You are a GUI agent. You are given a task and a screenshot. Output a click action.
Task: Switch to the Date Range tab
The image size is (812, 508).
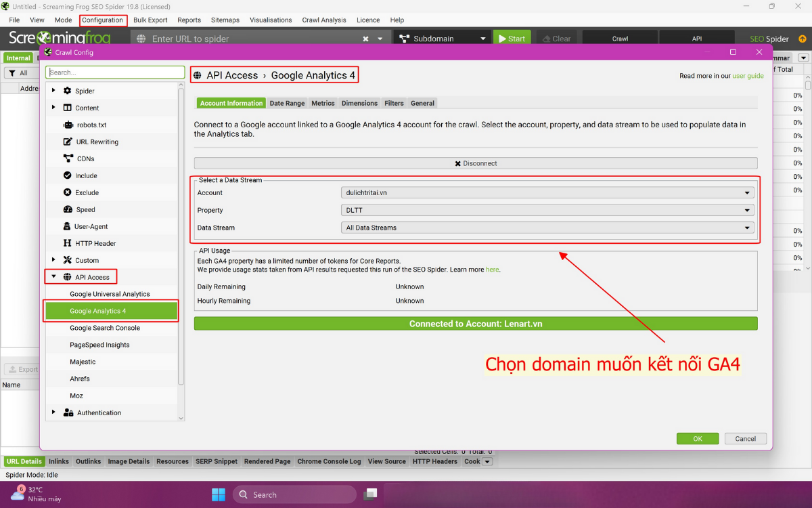coord(287,103)
